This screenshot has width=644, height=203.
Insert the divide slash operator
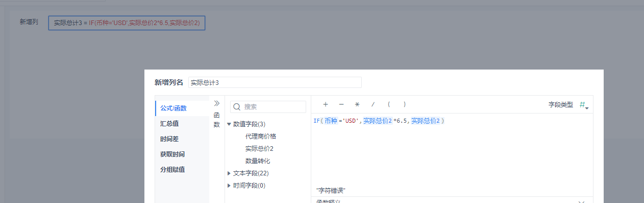(373, 104)
